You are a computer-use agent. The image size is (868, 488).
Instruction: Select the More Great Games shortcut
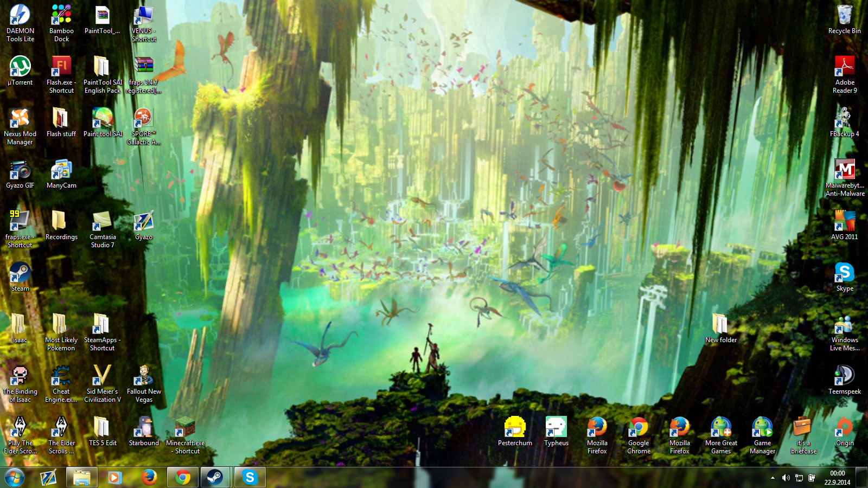tap(721, 436)
